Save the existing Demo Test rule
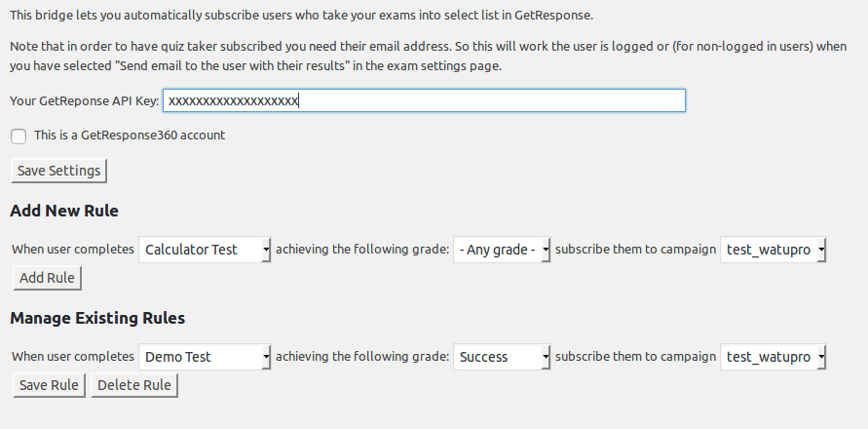The height and width of the screenshot is (429, 868). pos(49,385)
